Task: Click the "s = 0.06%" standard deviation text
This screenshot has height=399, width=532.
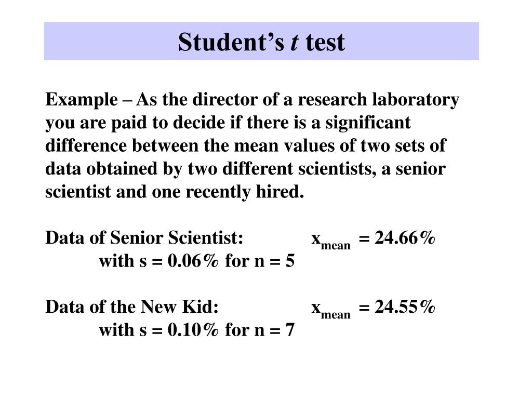Action: click(x=179, y=261)
